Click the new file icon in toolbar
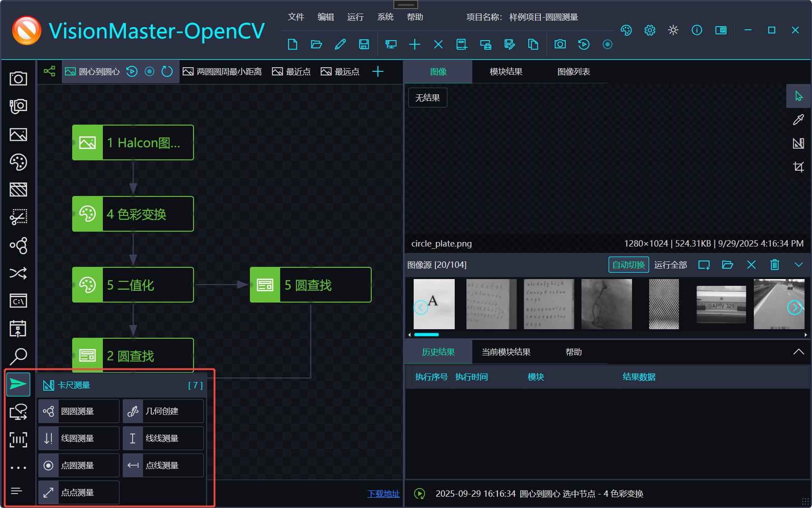 tap(292, 44)
